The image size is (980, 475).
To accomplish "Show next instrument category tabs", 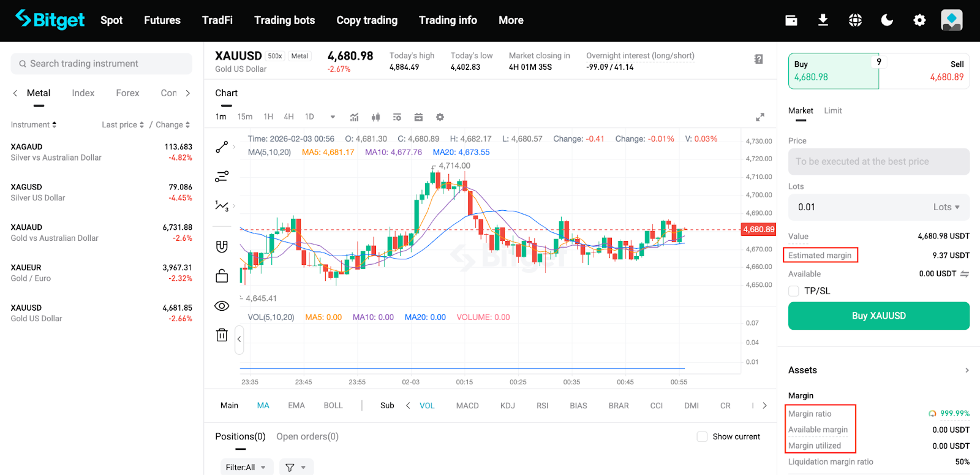I will tap(188, 93).
